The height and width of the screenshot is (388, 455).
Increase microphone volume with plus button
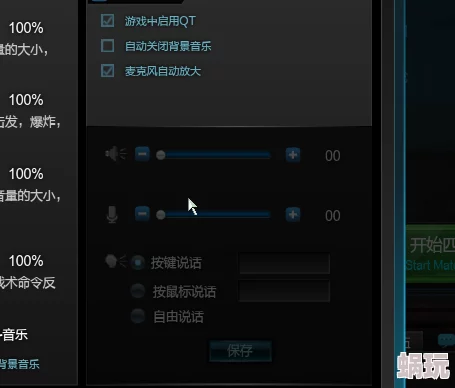(x=293, y=214)
